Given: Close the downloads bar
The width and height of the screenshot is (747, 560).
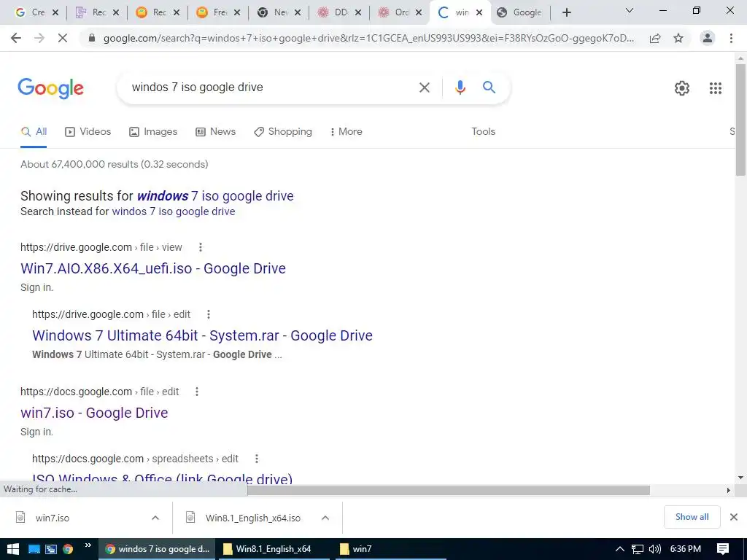Looking at the screenshot, I should (734, 517).
